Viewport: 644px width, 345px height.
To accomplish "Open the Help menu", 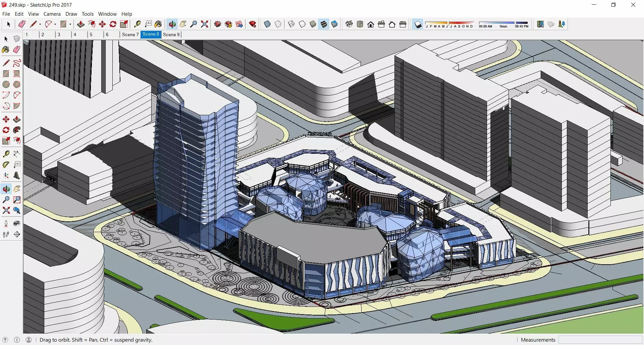I will point(127,14).
